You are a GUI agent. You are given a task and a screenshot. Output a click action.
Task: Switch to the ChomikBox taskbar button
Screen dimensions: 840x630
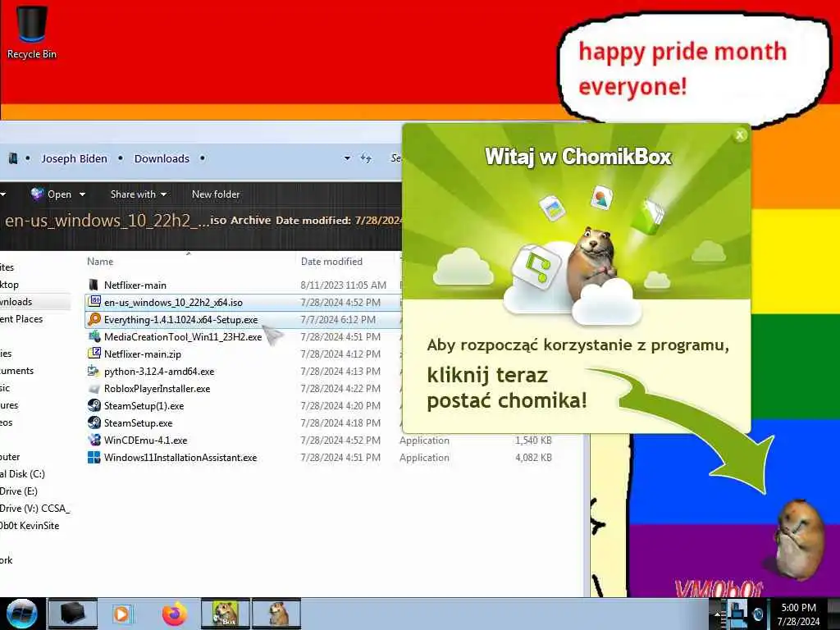coord(225,614)
